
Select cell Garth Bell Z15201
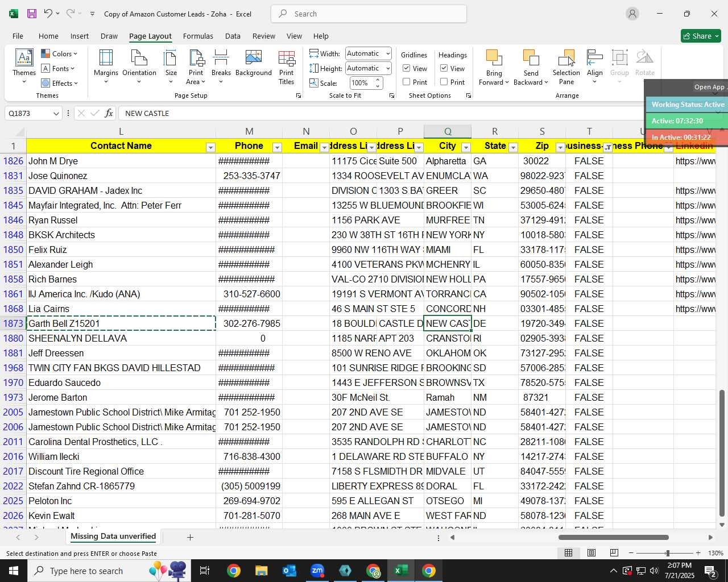[x=121, y=323]
